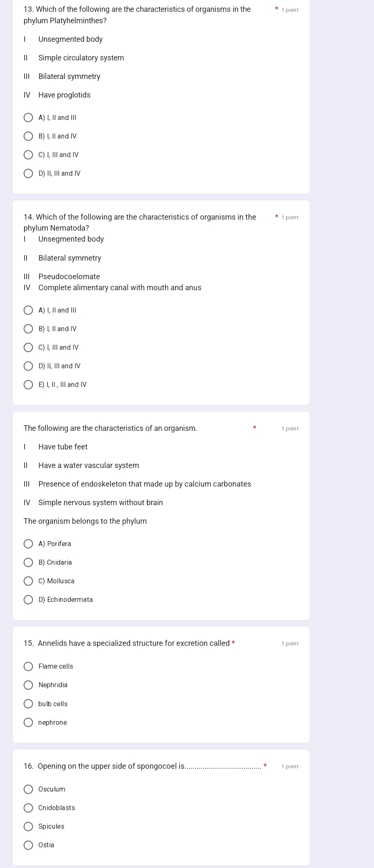
Task: Select the Mollusca answer
Action: pos(28,581)
